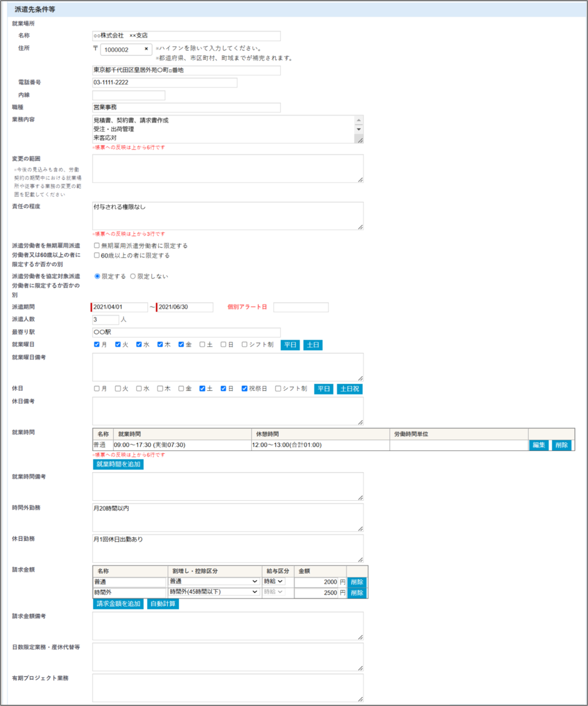Open the 時給 dropdown in 普通 row
This screenshot has width=588, height=706.
(x=274, y=582)
